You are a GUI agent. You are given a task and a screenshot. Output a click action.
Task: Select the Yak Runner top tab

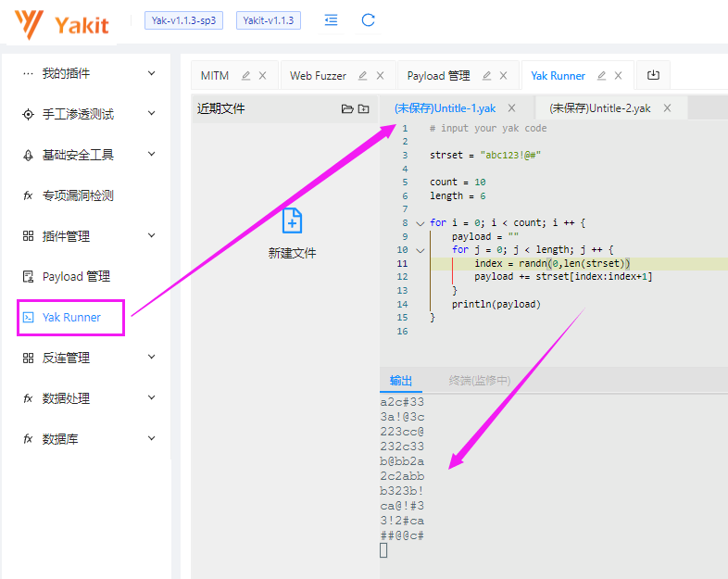click(559, 76)
